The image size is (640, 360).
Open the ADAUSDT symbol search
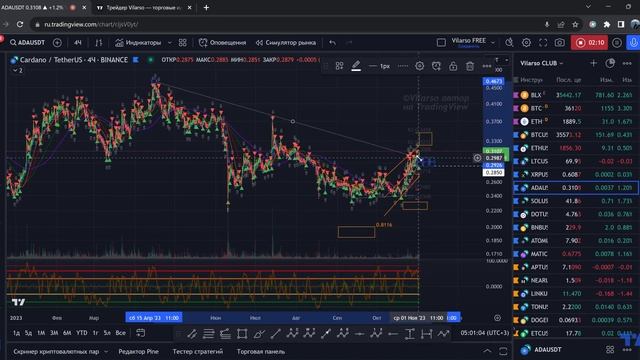[27, 42]
